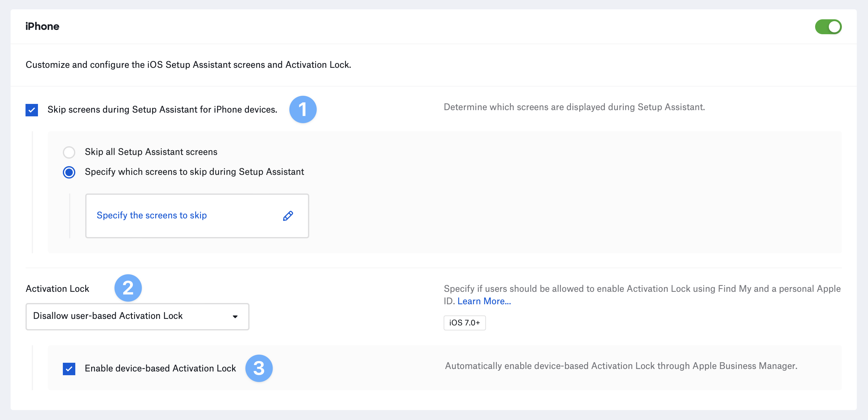Screen dimensions: 868x420
Task: Click the Customize and configure description text
Action: point(188,64)
